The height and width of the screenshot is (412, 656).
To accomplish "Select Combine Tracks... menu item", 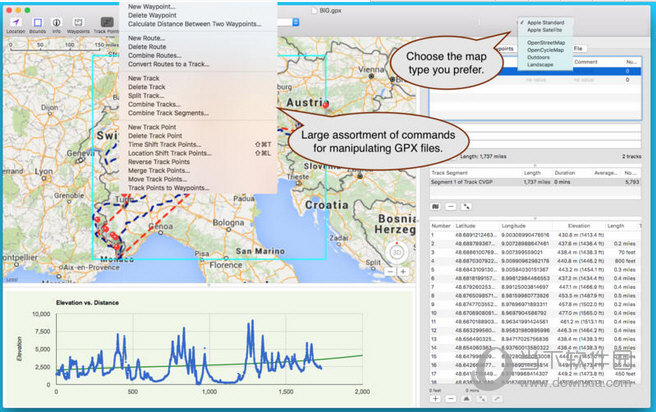I will pyautogui.click(x=154, y=104).
